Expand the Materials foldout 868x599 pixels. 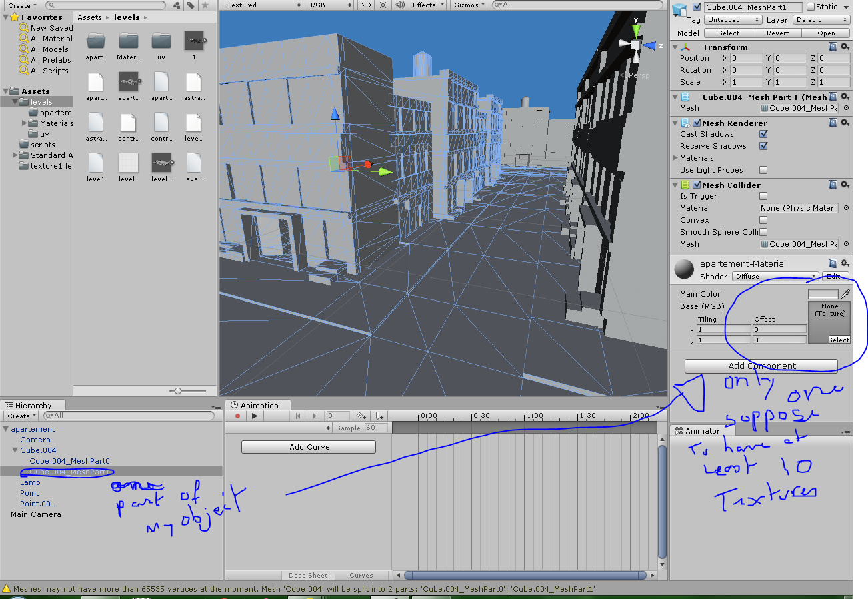click(675, 158)
